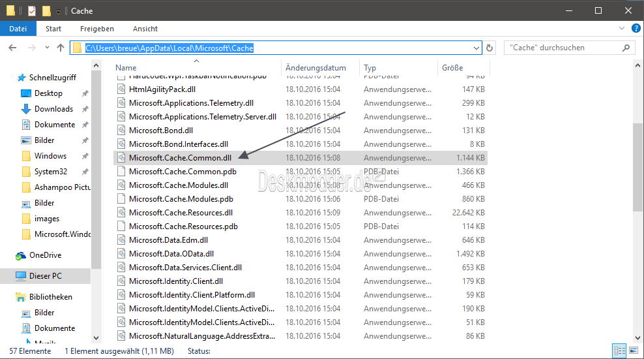Open the System32 folder in quick access
The width and height of the screenshot is (644, 359).
pyautogui.click(x=51, y=172)
